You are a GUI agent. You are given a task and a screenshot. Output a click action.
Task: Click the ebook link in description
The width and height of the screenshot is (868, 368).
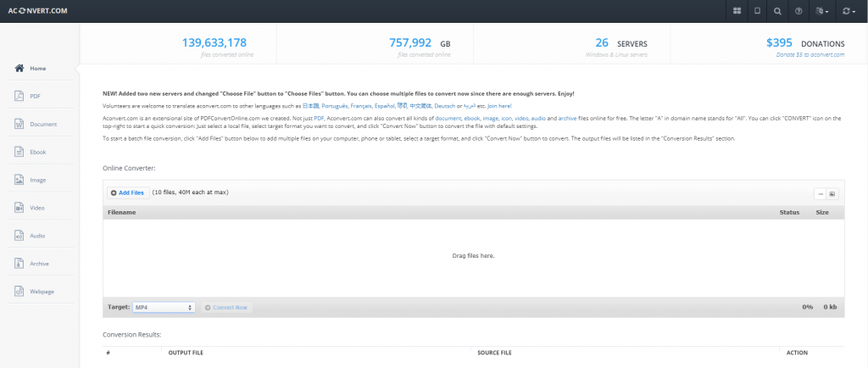[x=471, y=119]
